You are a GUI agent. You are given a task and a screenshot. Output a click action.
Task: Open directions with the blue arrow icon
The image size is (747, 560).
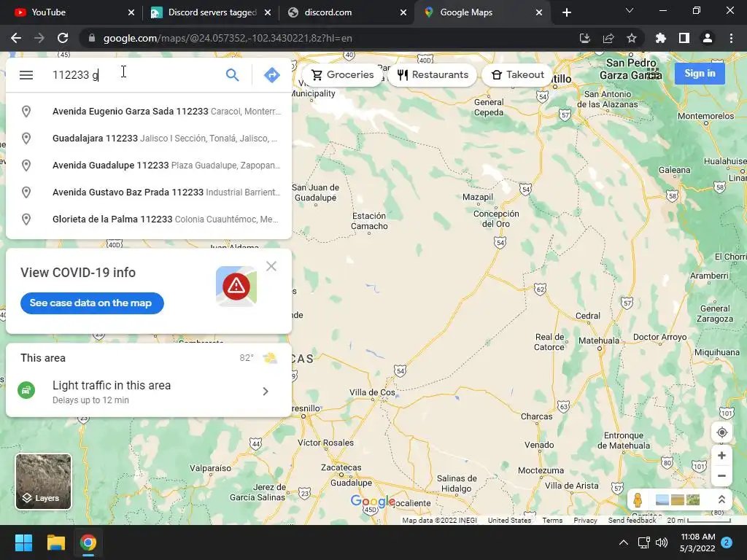(271, 75)
